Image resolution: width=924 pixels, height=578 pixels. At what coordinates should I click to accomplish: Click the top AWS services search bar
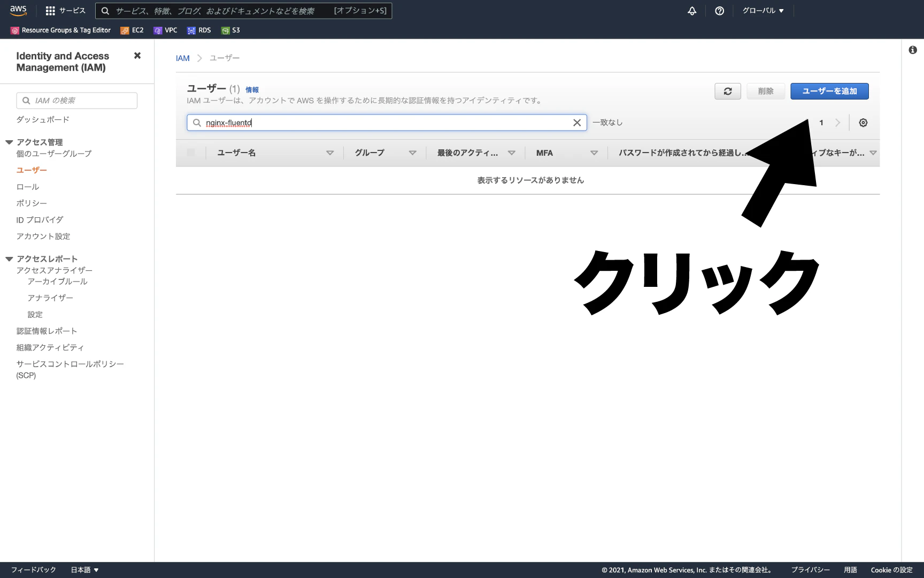[244, 11]
